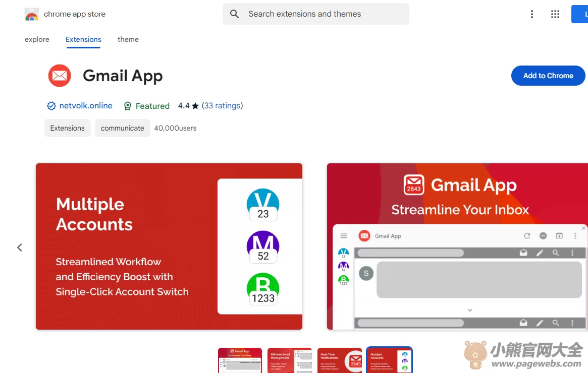Add Gmail App to Chrome
The image size is (588, 373).
(x=548, y=76)
